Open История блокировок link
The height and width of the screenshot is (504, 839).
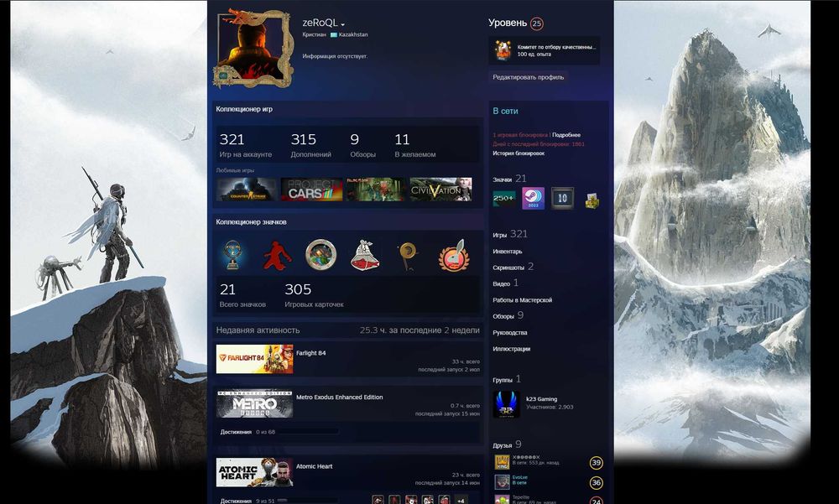[519, 153]
